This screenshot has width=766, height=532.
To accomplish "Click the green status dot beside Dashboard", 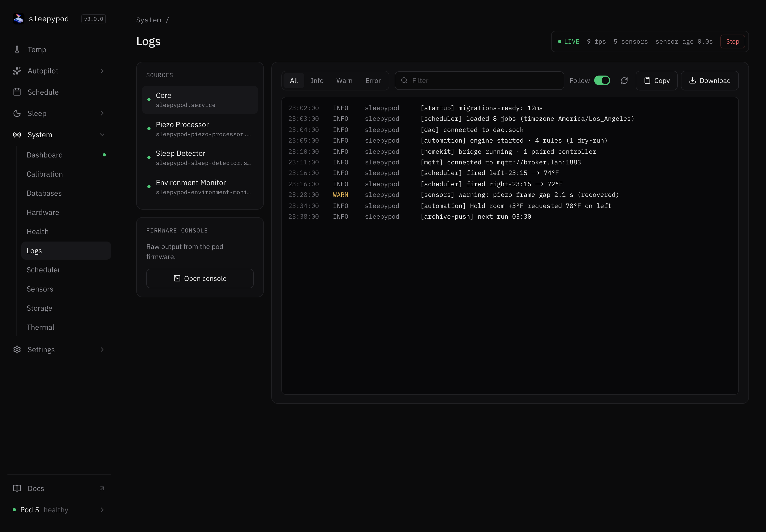I will click(104, 155).
